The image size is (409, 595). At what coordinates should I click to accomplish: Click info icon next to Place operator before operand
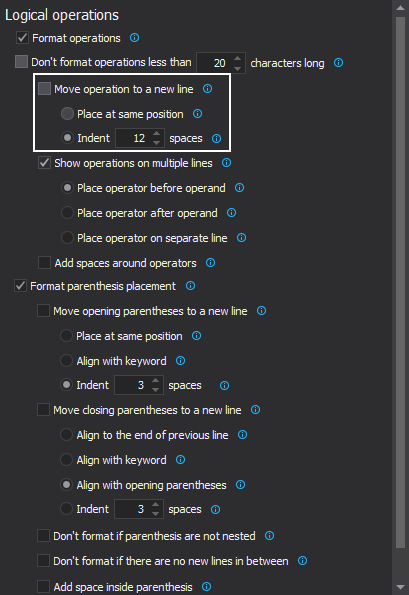click(239, 187)
